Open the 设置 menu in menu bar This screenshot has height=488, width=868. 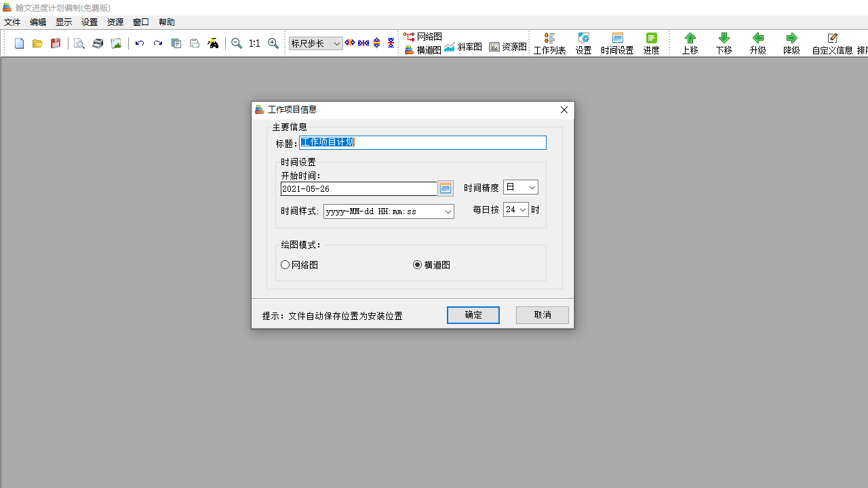pyautogui.click(x=89, y=22)
